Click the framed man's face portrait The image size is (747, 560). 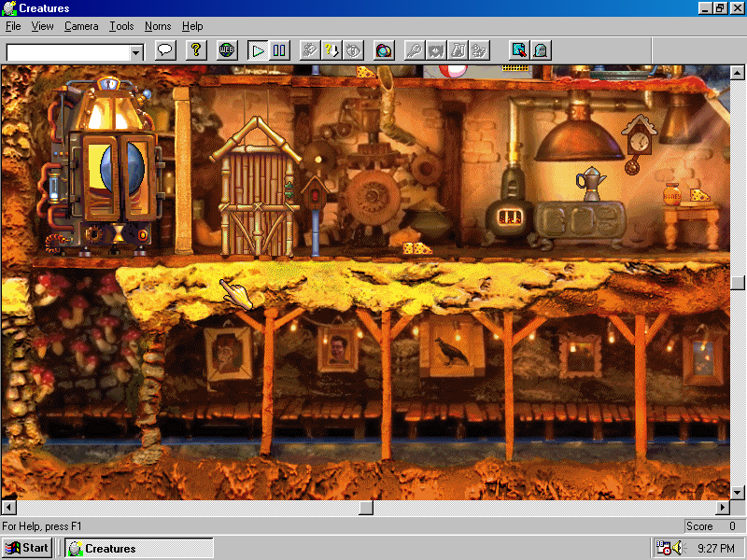[338, 350]
